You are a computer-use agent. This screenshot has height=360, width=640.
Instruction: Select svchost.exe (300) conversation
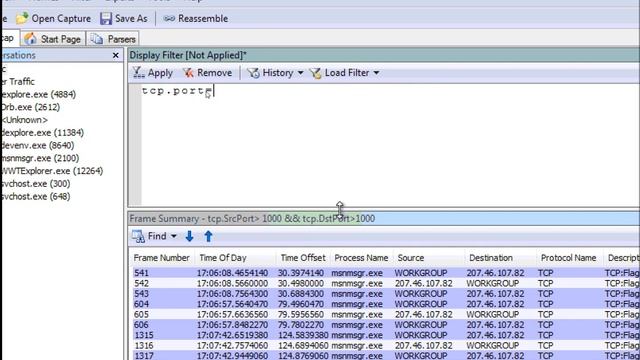point(36,184)
